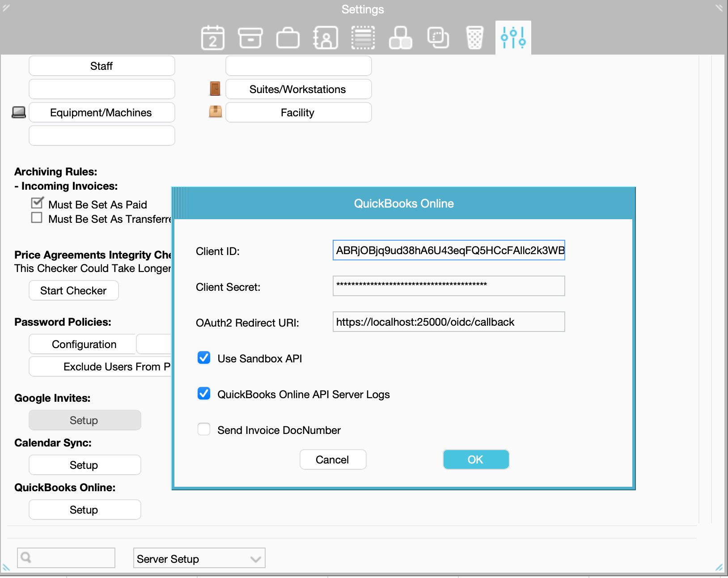Click the box icon beside Facility
The height and width of the screenshot is (578, 728).
coord(216,111)
